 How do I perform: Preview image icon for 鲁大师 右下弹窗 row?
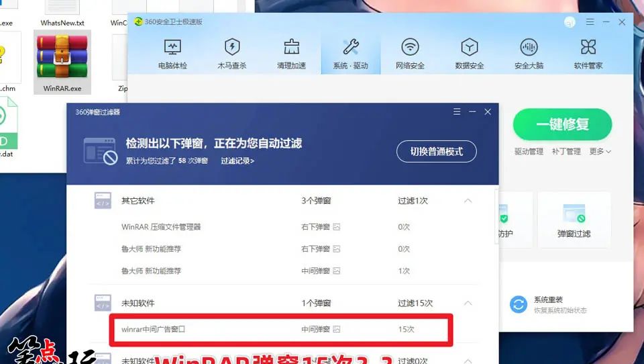tap(336, 249)
